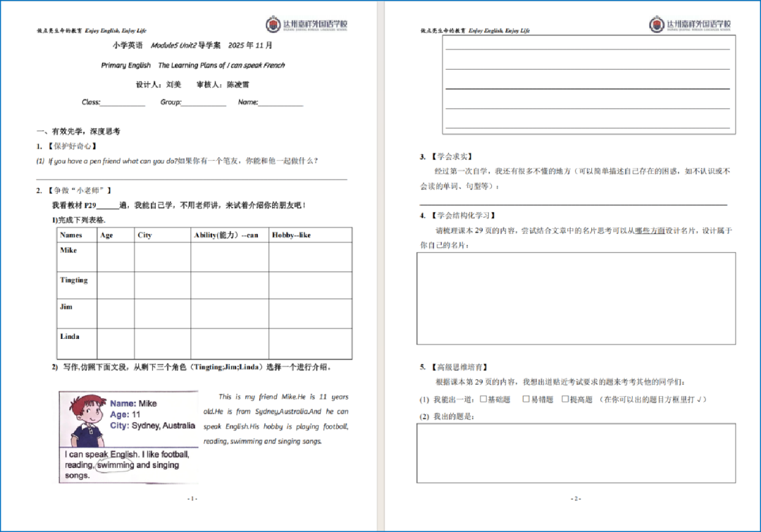Click the school logo on page 1

[306, 25]
